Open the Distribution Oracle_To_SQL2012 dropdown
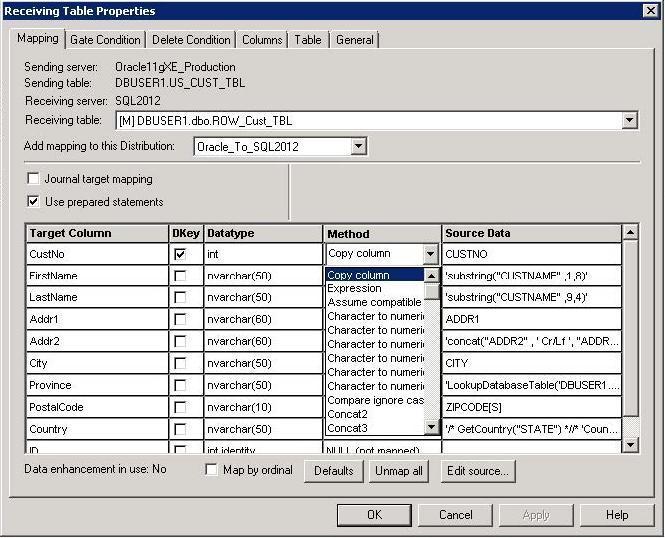 pyautogui.click(x=358, y=147)
